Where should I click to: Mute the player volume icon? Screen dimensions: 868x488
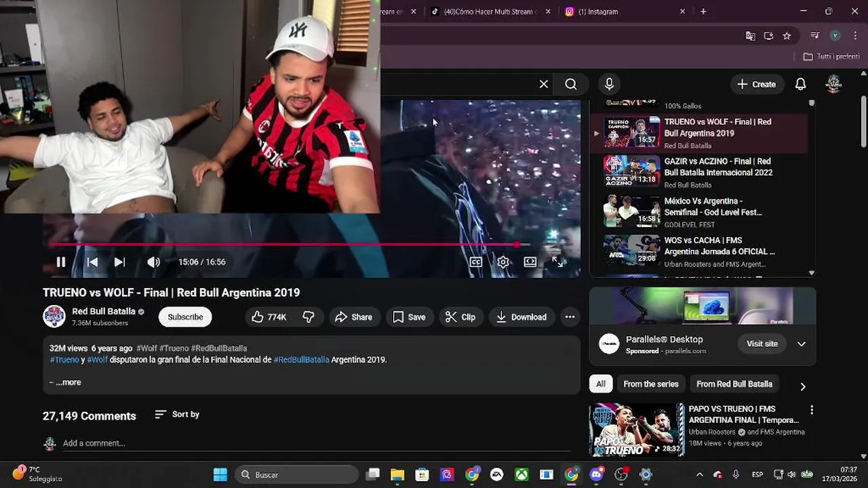(154, 262)
